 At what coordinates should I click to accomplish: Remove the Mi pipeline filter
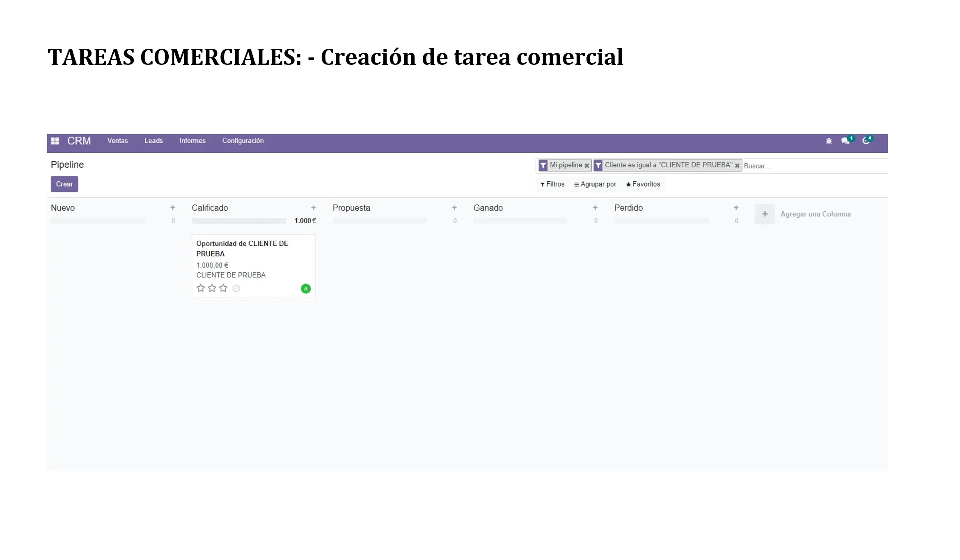[587, 166]
